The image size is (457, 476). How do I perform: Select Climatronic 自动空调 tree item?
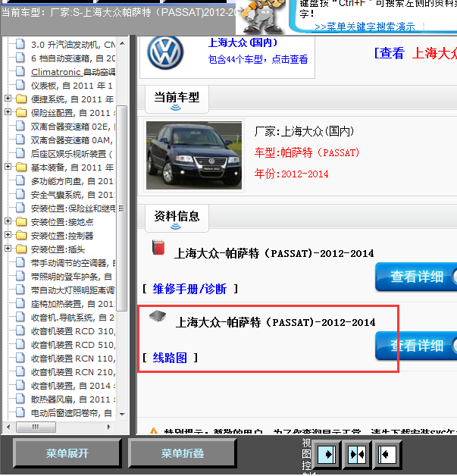pos(73,72)
